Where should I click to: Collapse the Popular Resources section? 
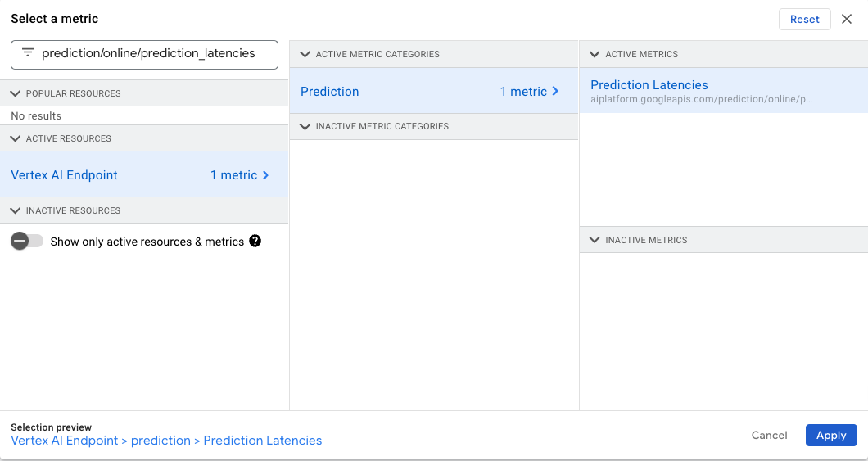coord(16,93)
